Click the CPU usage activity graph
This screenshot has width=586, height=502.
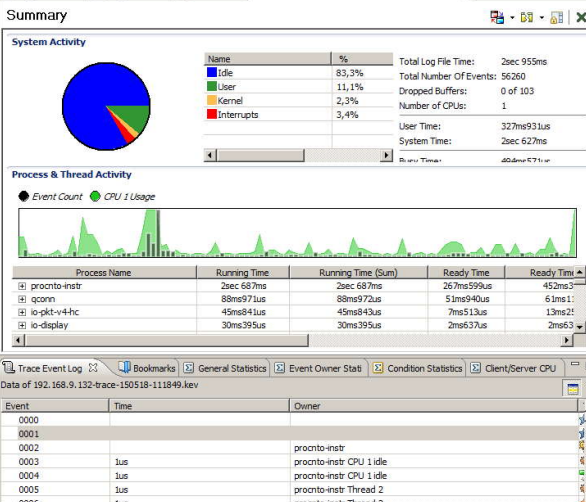click(297, 233)
